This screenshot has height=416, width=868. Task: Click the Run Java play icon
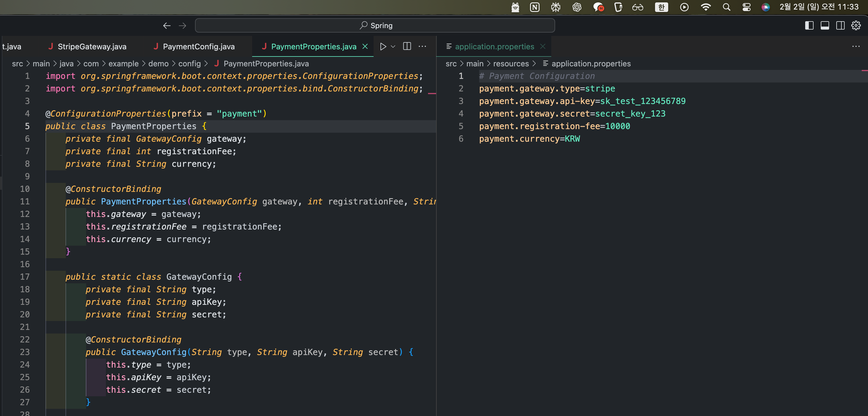[x=383, y=46]
